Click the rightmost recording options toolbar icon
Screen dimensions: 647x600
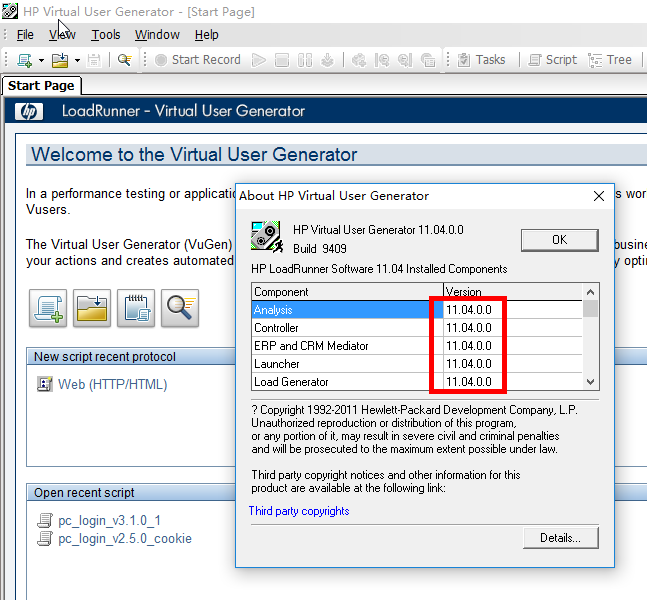point(428,60)
